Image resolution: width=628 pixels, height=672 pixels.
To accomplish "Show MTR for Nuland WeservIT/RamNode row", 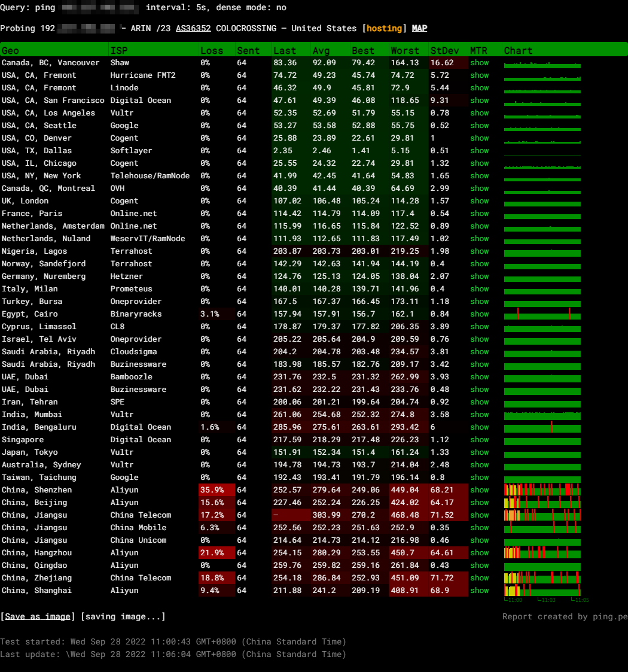I will tap(479, 238).
